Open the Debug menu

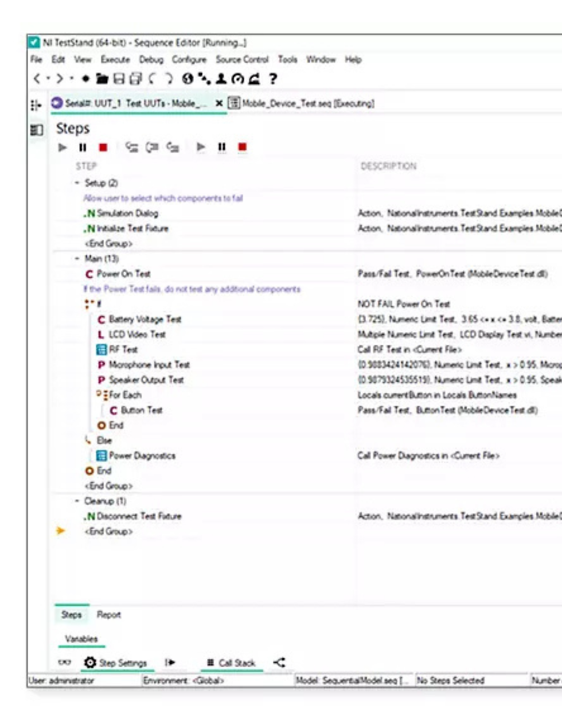[x=151, y=60]
